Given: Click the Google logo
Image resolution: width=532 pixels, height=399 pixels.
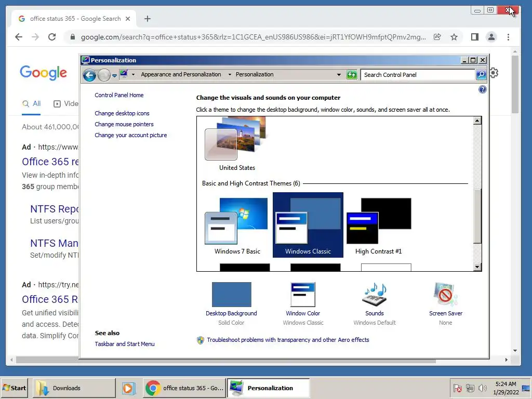Looking at the screenshot, I should (x=43, y=72).
